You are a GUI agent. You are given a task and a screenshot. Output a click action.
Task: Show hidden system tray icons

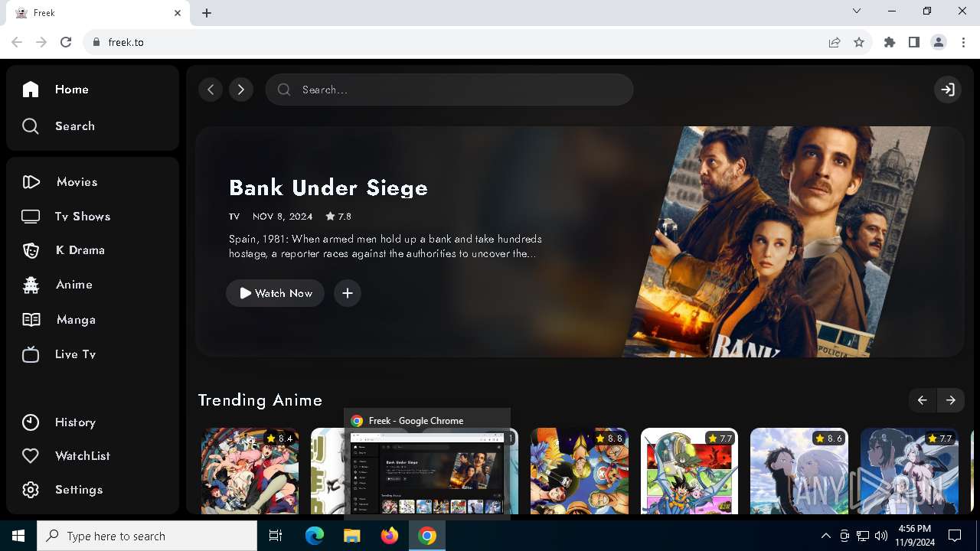(825, 536)
